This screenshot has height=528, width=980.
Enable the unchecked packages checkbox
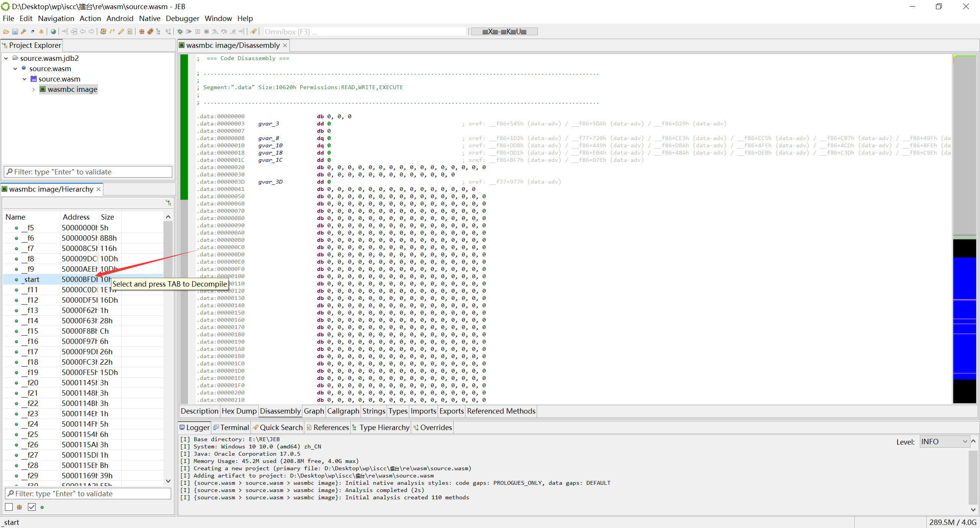point(9,507)
